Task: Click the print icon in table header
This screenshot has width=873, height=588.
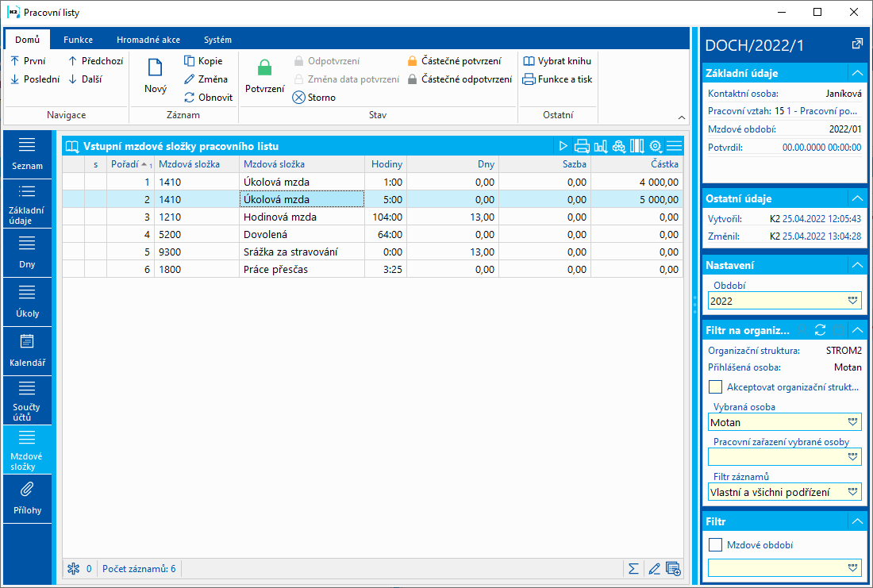Action: click(x=582, y=146)
